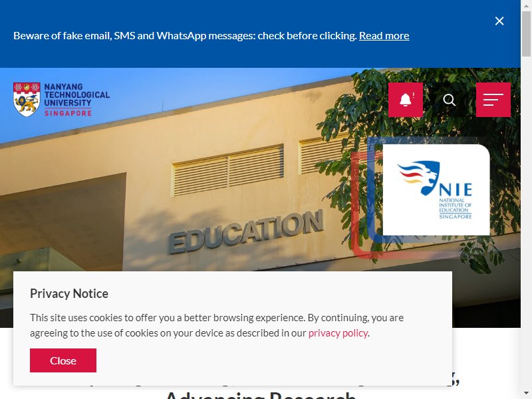The image size is (532, 399).
Task: Open the site search magnifier
Action: click(x=450, y=100)
